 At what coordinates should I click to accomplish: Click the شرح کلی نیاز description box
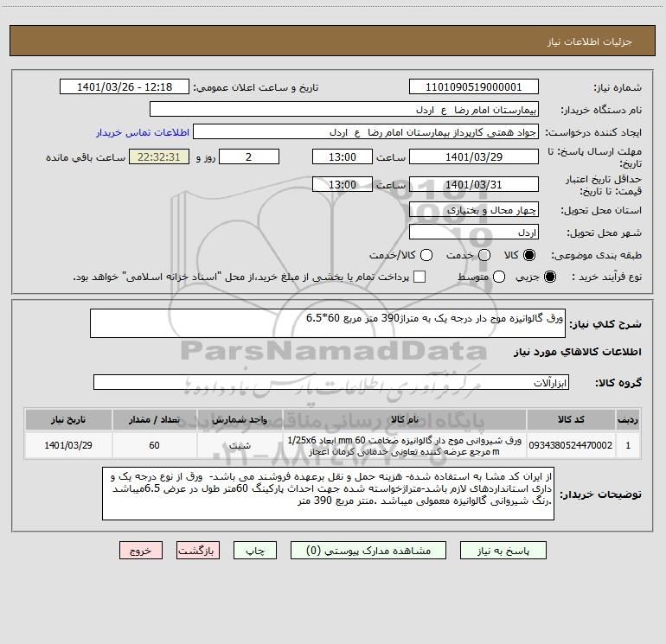[x=328, y=323]
